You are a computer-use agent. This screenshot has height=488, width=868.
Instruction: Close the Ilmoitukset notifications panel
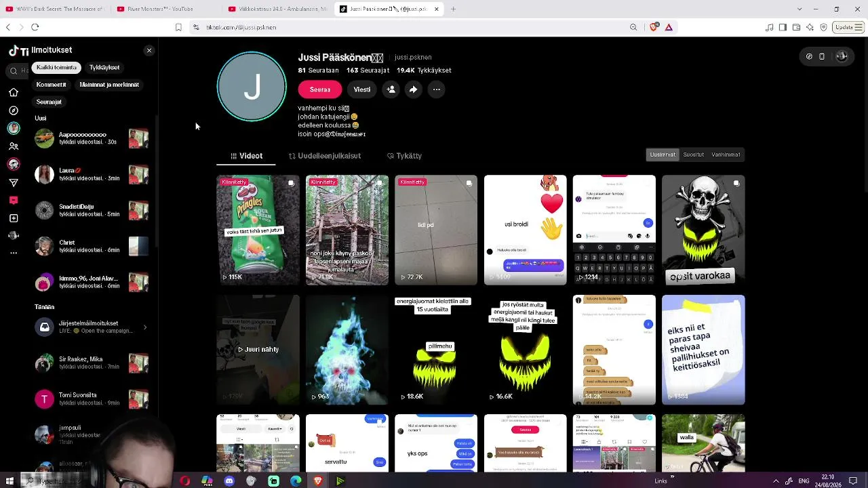click(x=149, y=50)
